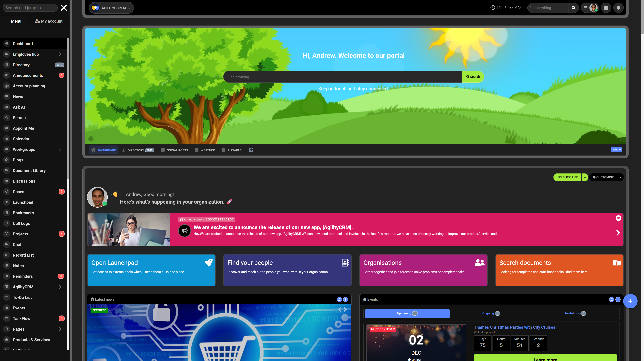Open Thames Christmas Parties event link

(514, 327)
